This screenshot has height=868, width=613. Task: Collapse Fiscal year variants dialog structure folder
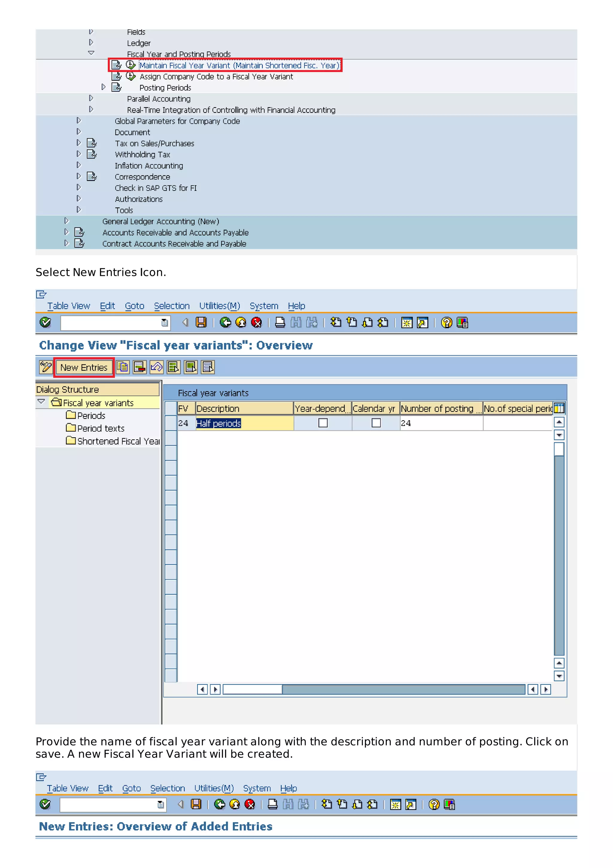point(41,401)
